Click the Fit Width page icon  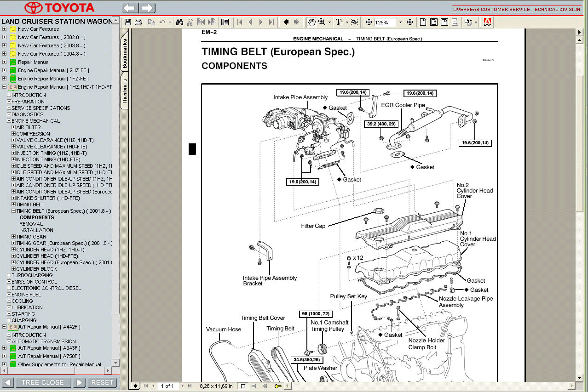[444, 22]
